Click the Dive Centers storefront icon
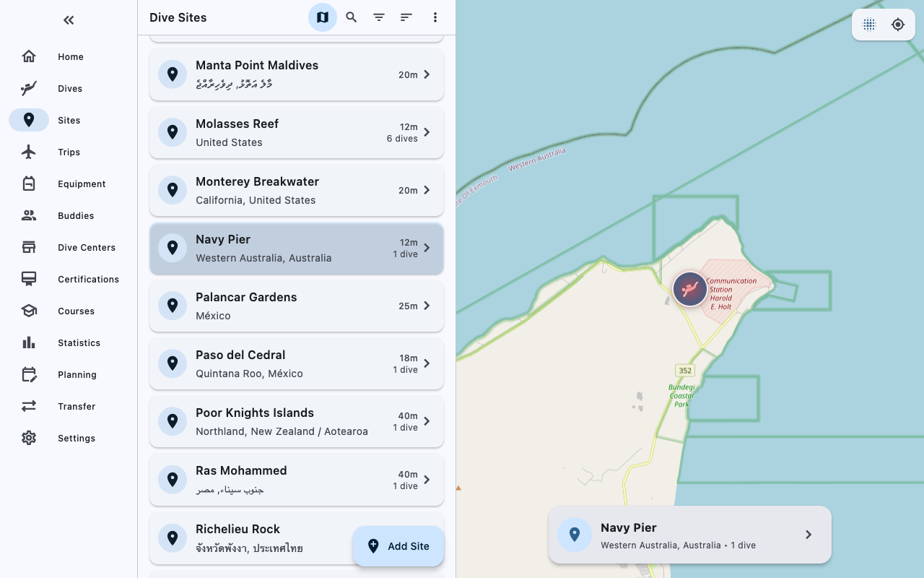The height and width of the screenshot is (578, 924). coord(29,247)
